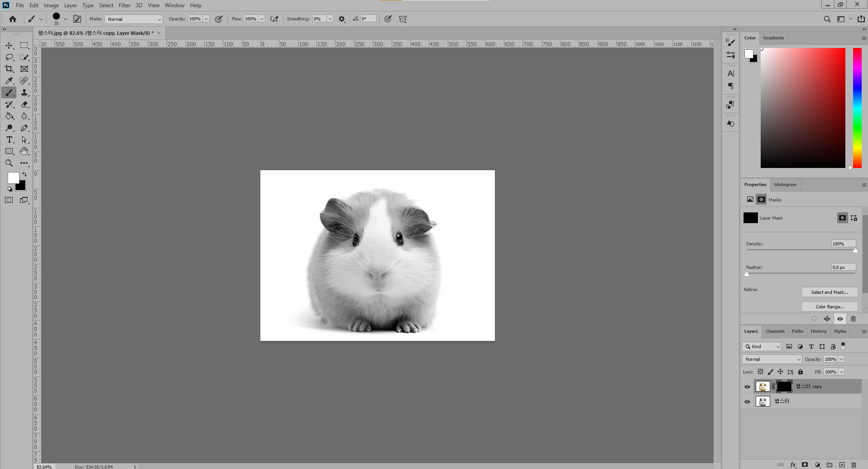This screenshot has height=469, width=868.
Task: Select the Pen tool
Action: tap(24, 128)
